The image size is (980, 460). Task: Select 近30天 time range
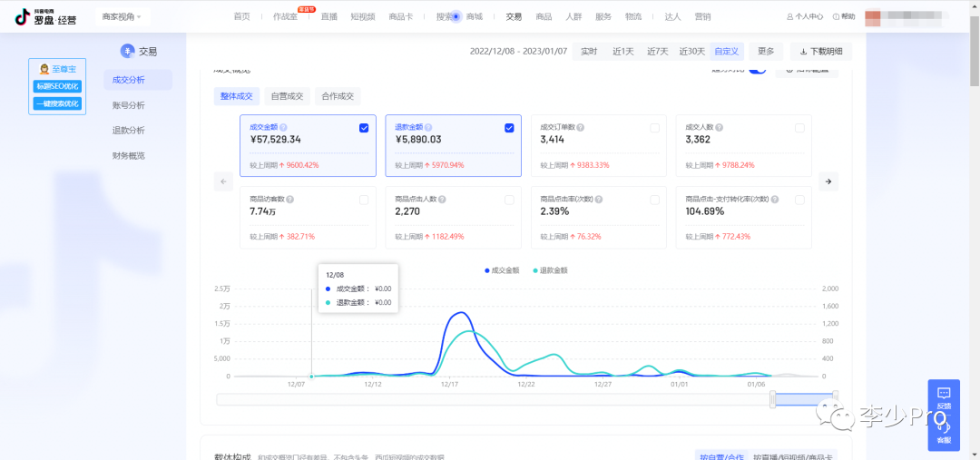[691, 51]
